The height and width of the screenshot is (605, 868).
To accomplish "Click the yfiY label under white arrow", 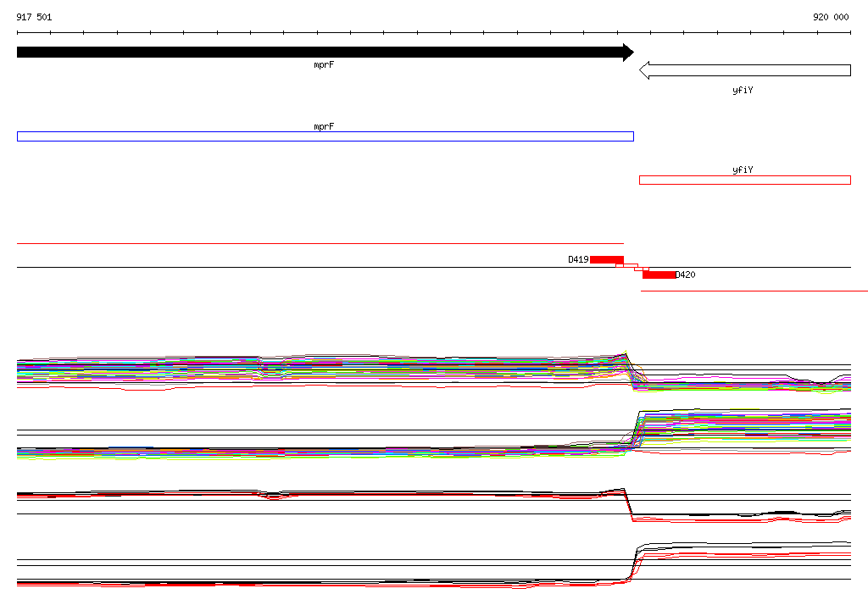I will [743, 90].
